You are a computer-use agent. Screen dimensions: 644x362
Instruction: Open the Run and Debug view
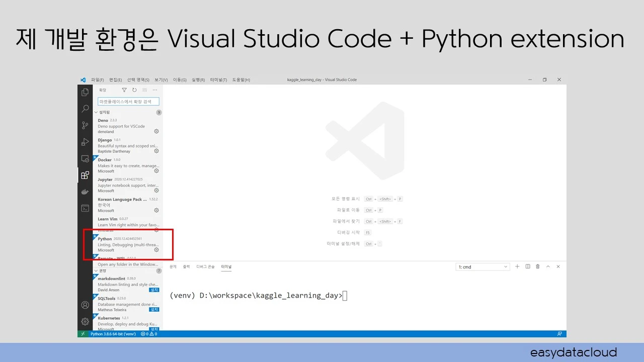(x=85, y=142)
